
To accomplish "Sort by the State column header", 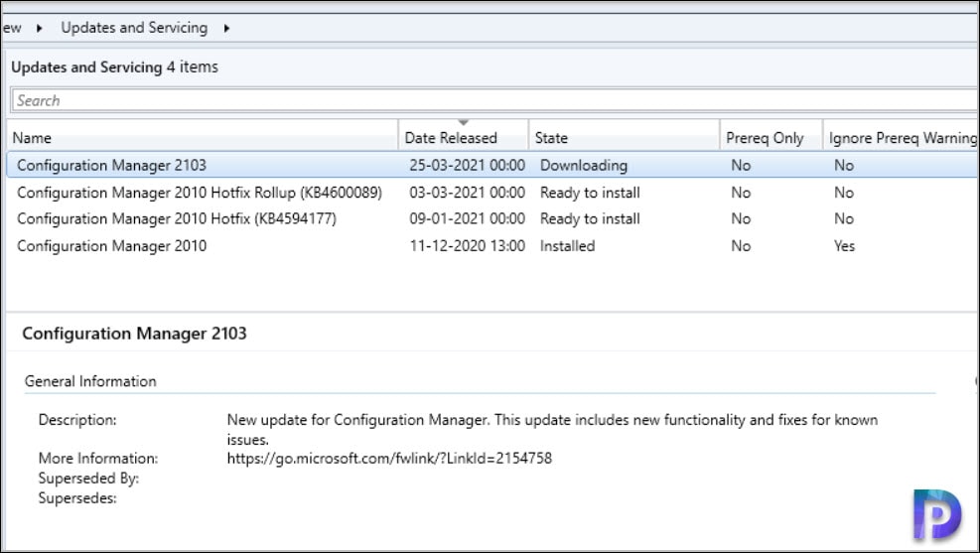I will 624,137.
